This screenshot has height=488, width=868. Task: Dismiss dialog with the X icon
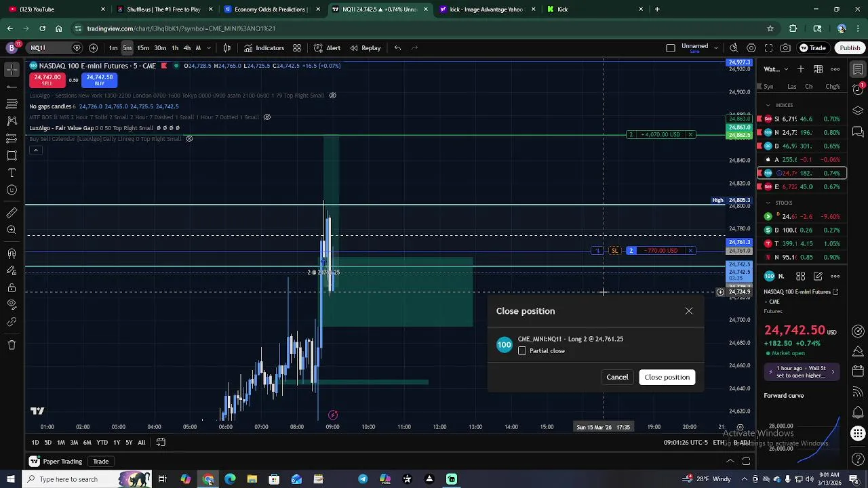(x=689, y=311)
